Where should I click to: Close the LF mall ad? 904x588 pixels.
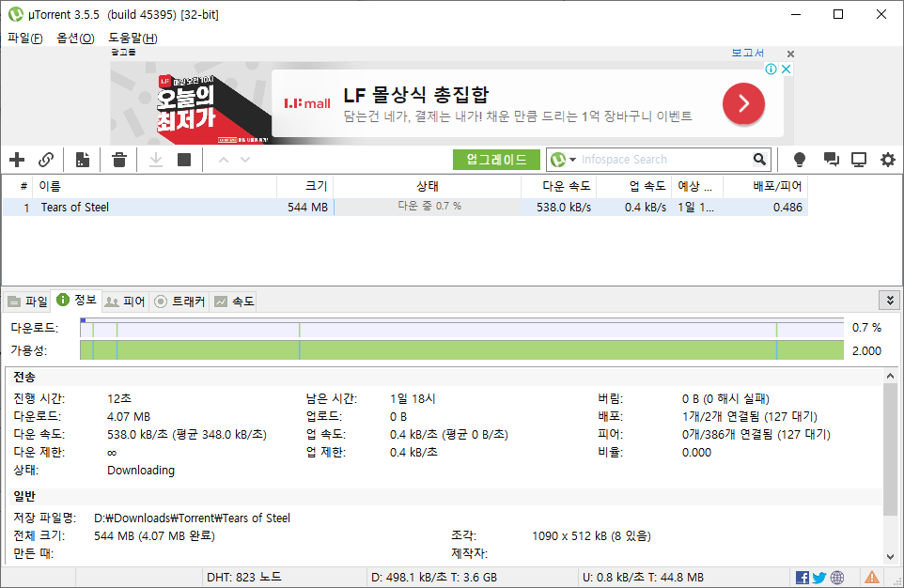click(x=786, y=70)
